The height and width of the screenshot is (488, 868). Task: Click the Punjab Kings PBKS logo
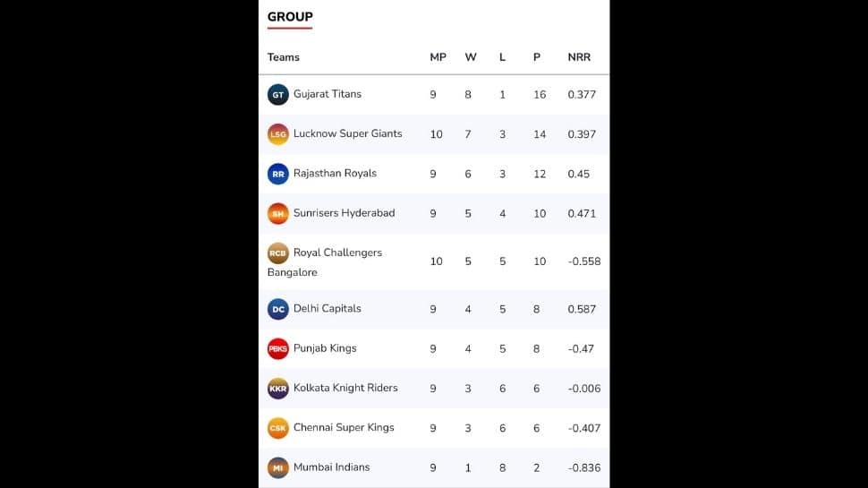tap(278, 349)
